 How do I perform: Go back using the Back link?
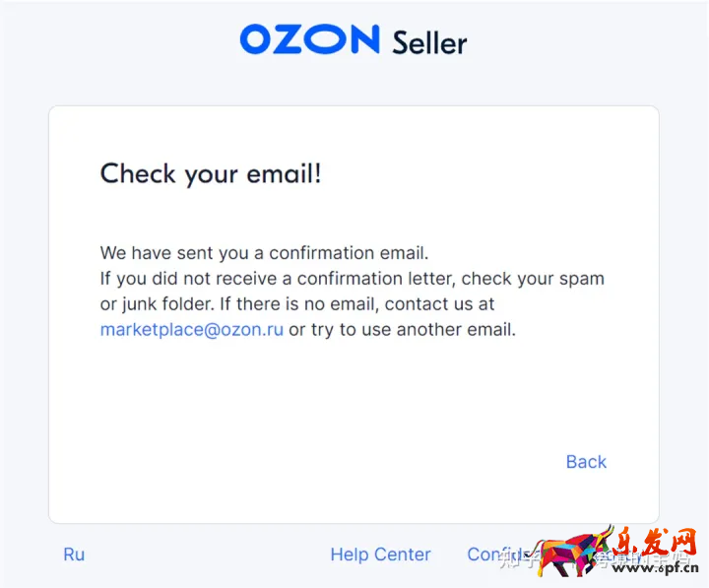586,462
